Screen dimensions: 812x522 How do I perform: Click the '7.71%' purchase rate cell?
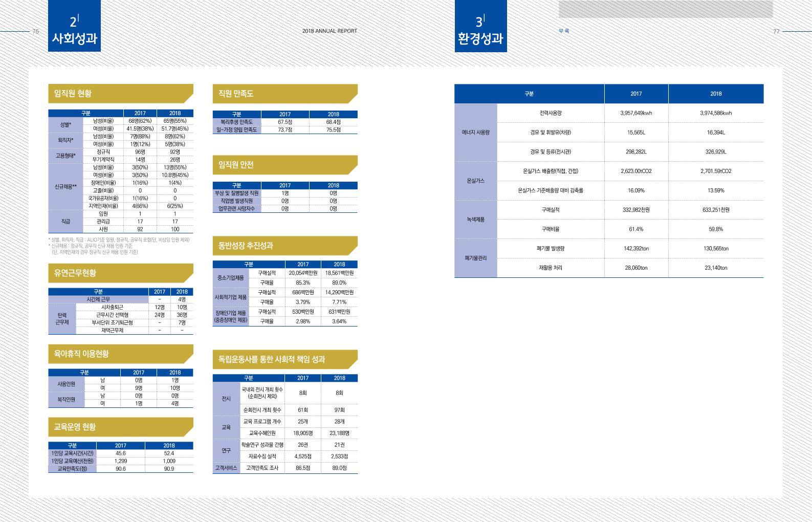click(339, 302)
